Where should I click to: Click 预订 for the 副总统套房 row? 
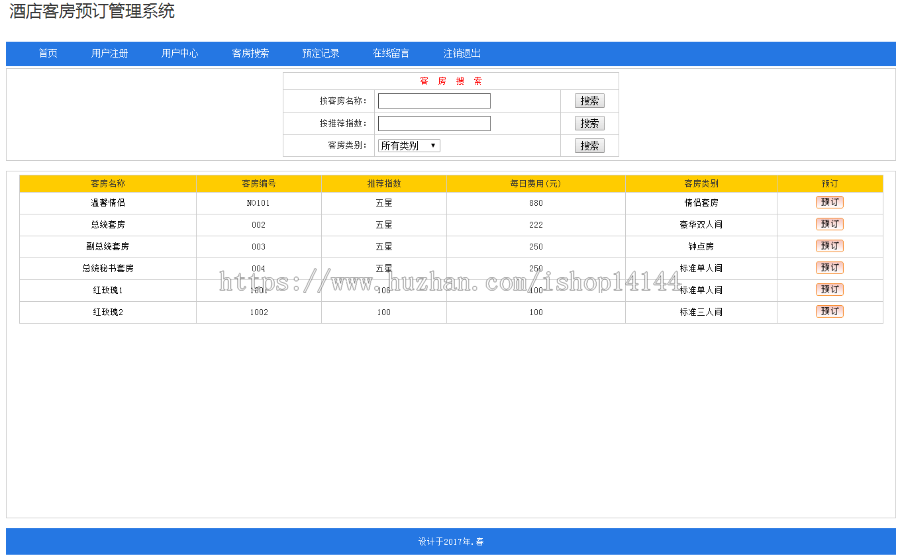point(829,246)
